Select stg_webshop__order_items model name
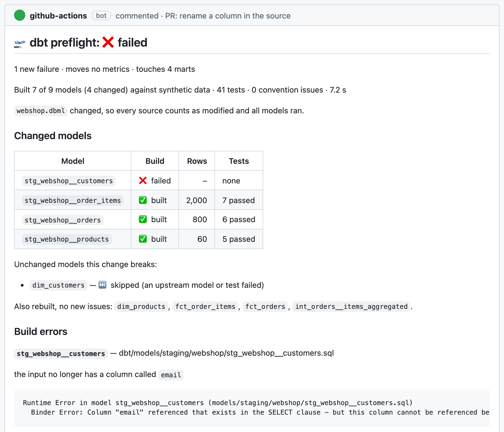 pyautogui.click(x=73, y=201)
